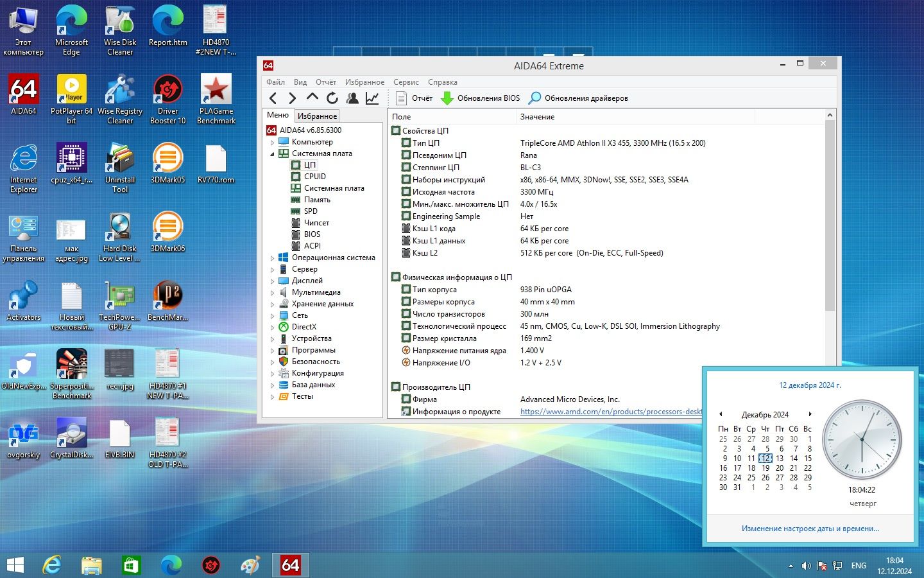Switch to the Избранное tab

click(317, 116)
